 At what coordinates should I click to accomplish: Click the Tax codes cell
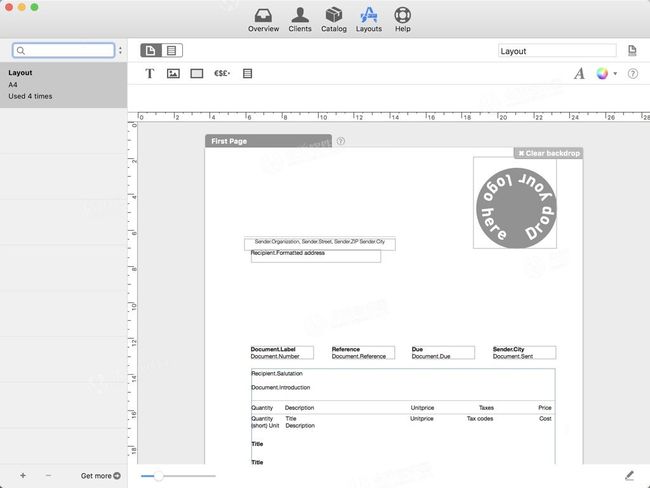point(480,419)
